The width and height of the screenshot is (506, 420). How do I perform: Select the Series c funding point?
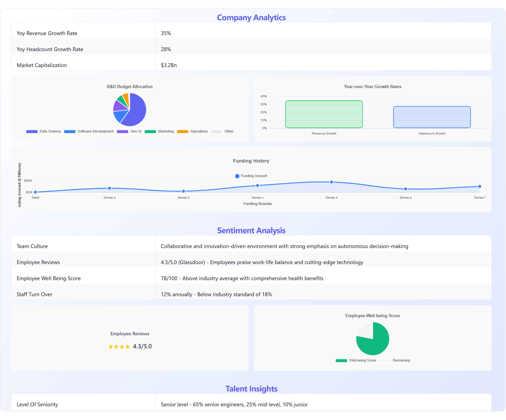pyautogui.click(x=258, y=185)
